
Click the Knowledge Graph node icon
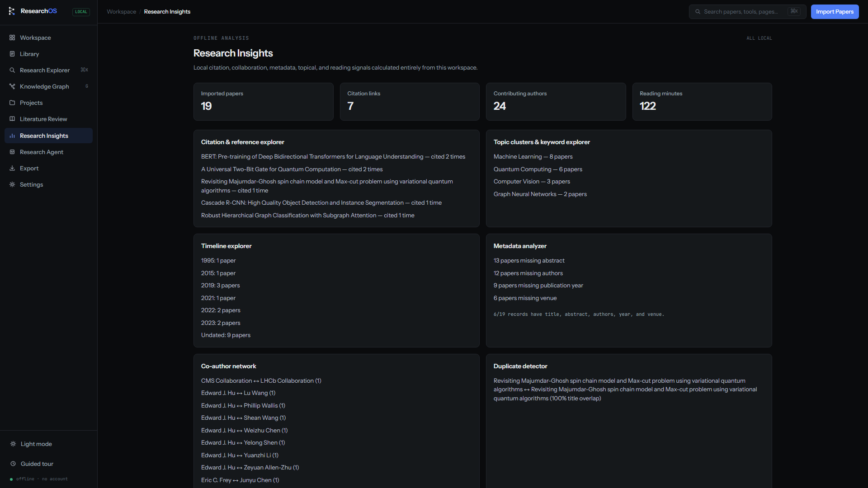[12, 86]
